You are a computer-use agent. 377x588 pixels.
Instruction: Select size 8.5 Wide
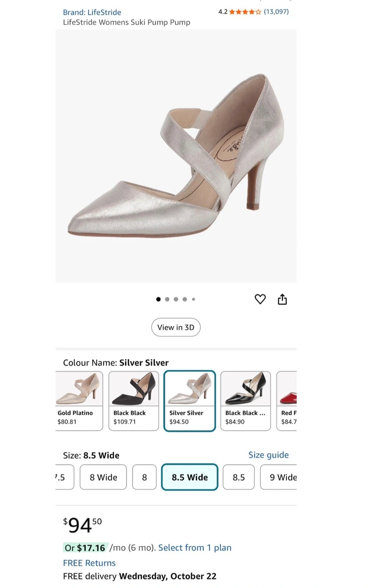190,477
